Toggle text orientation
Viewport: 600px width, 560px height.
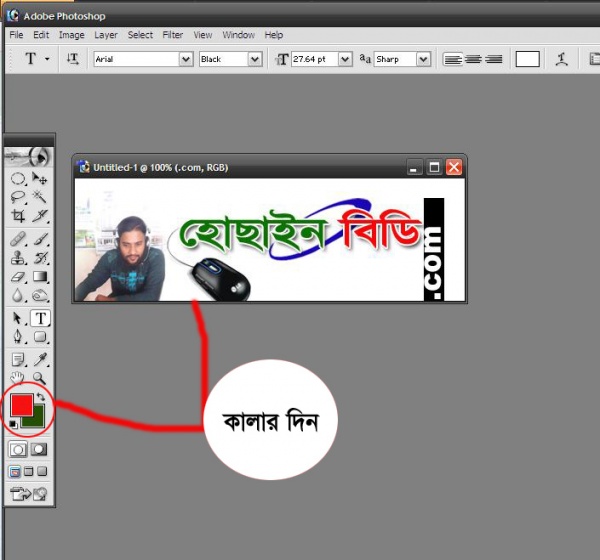[73, 59]
